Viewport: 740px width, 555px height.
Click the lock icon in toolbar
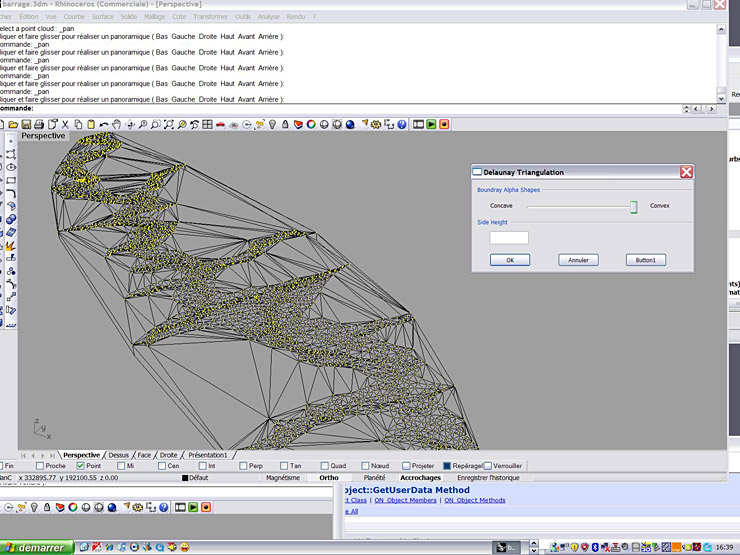tap(285, 125)
